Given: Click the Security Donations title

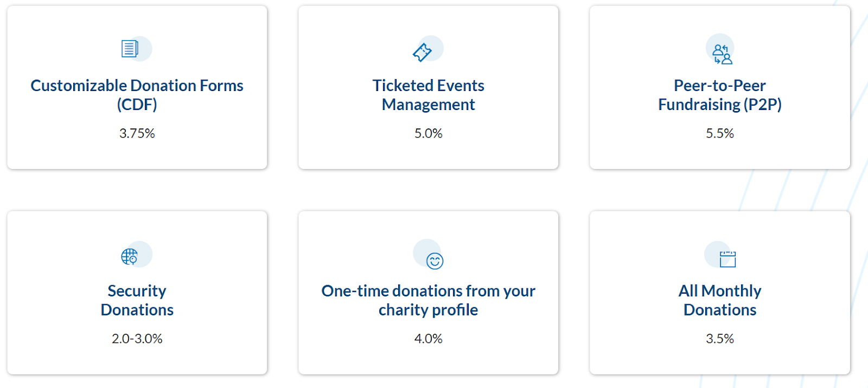Looking at the screenshot, I should click(x=137, y=300).
